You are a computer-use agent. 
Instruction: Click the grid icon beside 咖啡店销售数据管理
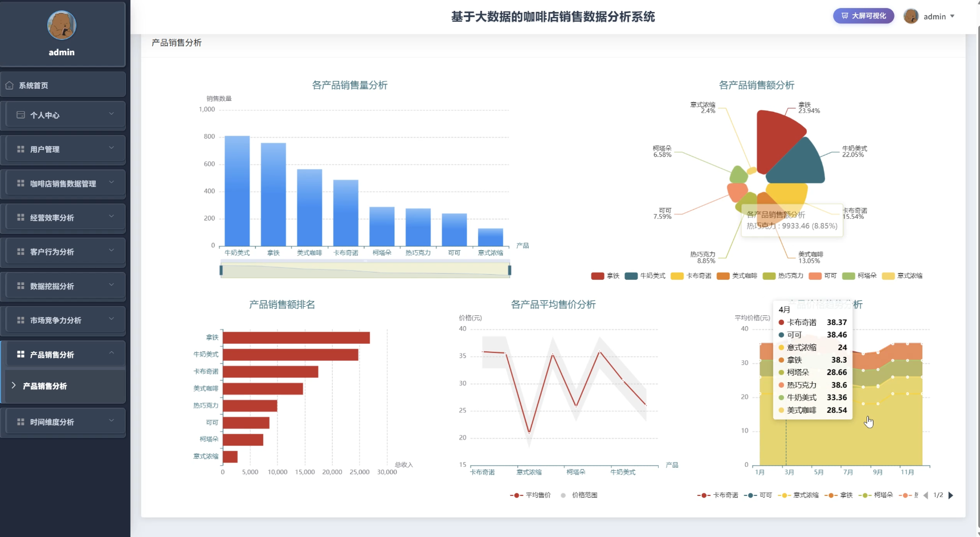[x=21, y=184]
